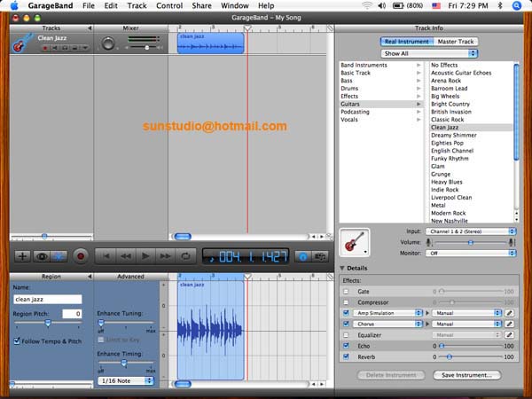Select the Real Instrument tab
This screenshot has width=532, height=399.
click(407, 42)
